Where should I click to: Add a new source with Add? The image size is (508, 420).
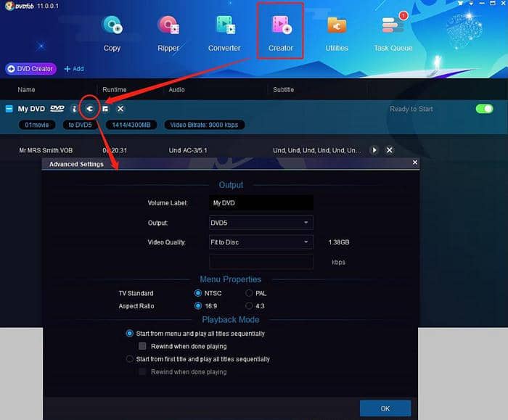(74, 69)
